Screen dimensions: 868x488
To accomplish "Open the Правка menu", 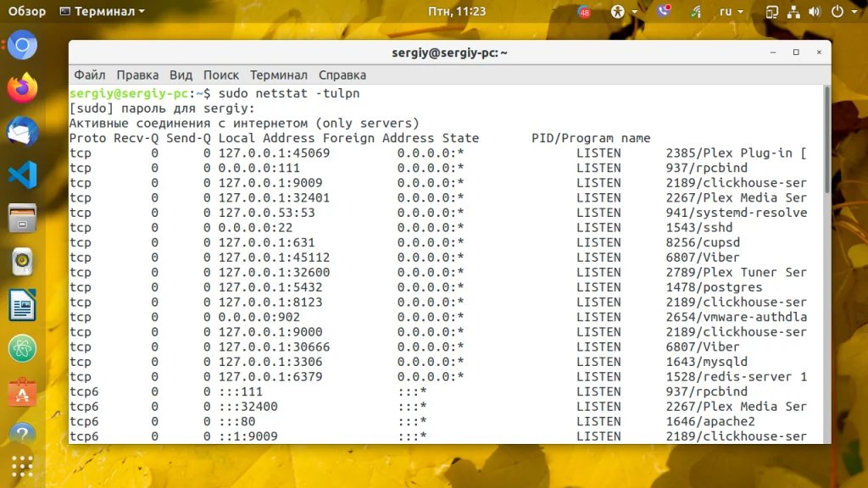I will pyautogui.click(x=137, y=75).
